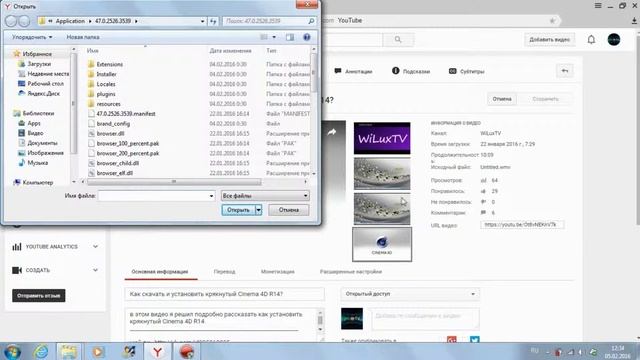Viewport: 640px width, 360px height.
Task: Open Windows Explorer from taskbar
Action: [x=69, y=351]
